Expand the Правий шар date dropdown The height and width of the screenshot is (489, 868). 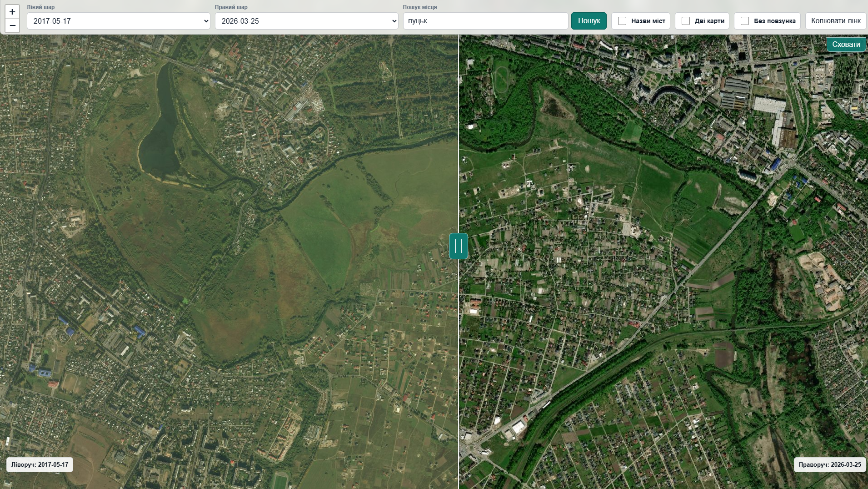coord(307,21)
